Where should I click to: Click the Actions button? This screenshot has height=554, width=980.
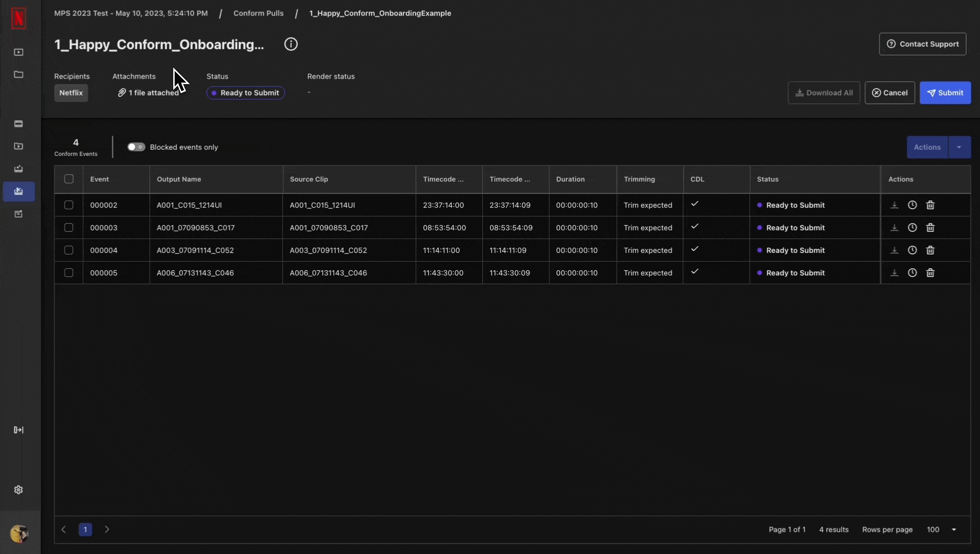pyautogui.click(x=927, y=147)
